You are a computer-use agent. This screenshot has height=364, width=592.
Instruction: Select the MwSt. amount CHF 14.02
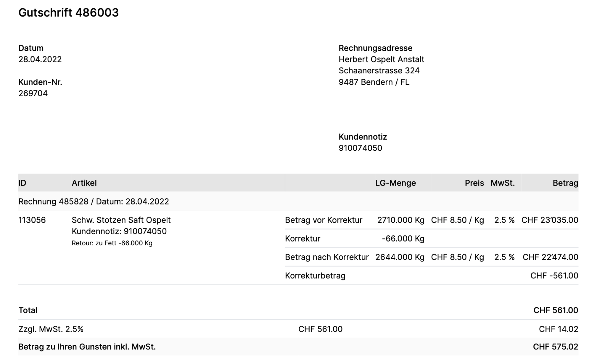coord(558,329)
